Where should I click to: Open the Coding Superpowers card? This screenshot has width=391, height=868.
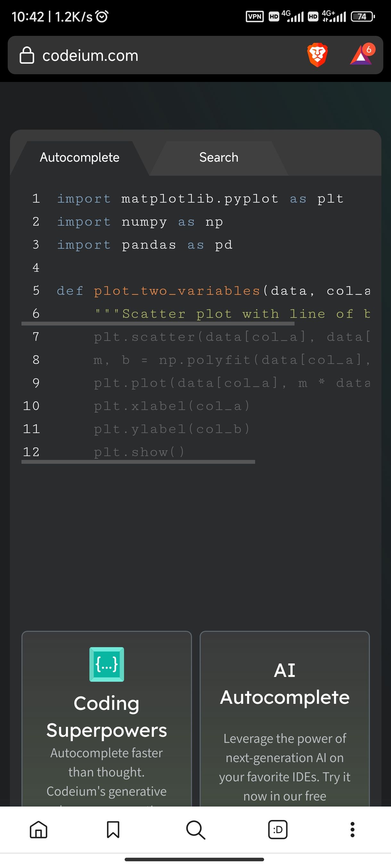click(x=107, y=719)
